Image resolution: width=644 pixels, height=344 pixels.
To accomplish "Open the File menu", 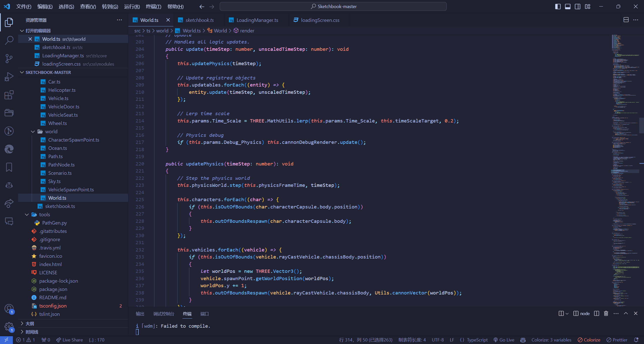I will (24, 7).
